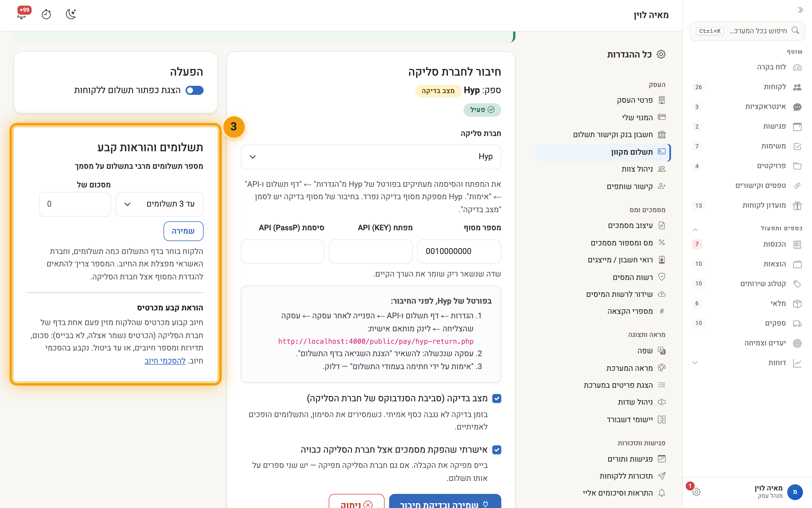Expand דוחות section chevron
The width and height of the screenshot is (812, 508).
click(695, 363)
